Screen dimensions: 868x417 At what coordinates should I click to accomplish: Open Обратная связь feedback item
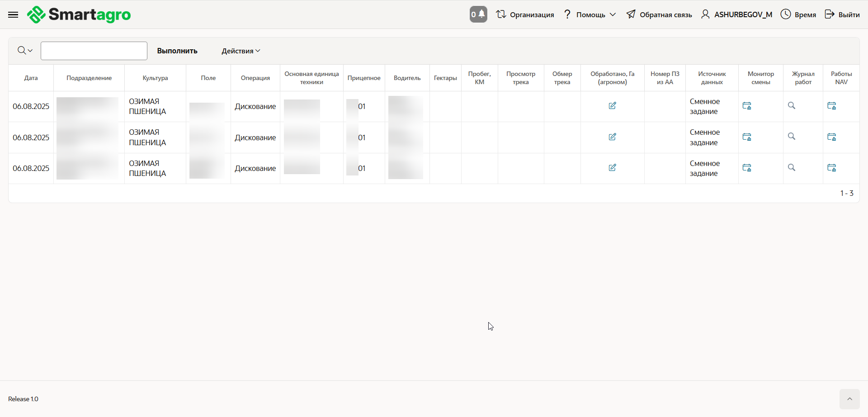point(659,14)
